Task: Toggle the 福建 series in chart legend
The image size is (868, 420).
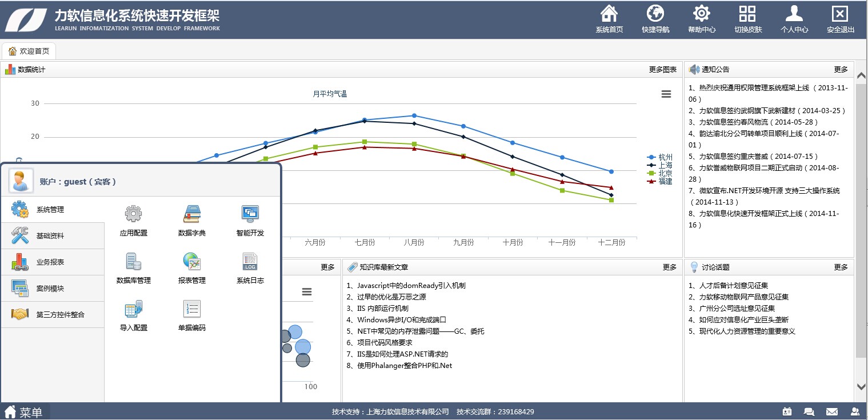Action: tap(659, 181)
